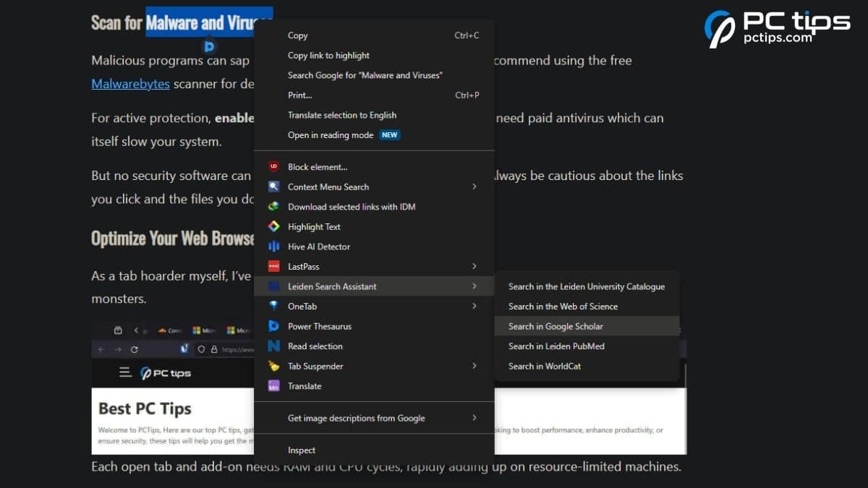The width and height of the screenshot is (868, 488).
Task: Click the LastPass extension icon
Action: [275, 266]
